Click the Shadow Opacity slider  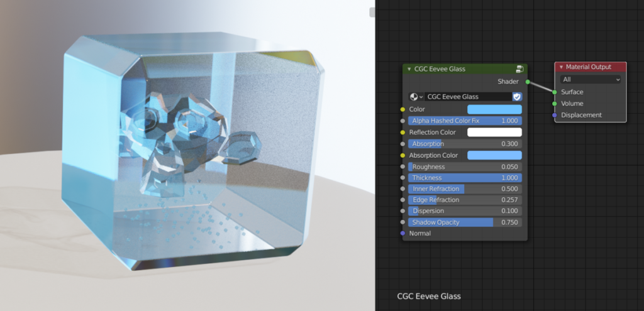[465, 222]
